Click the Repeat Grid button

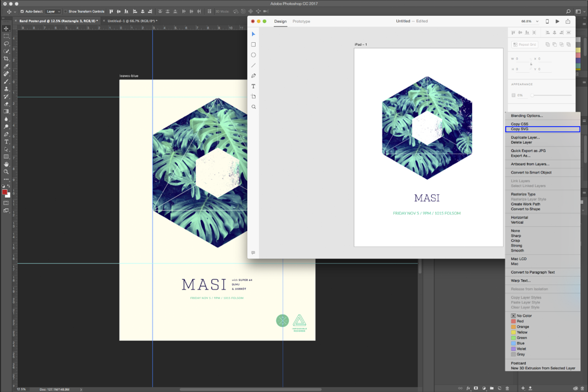point(524,44)
